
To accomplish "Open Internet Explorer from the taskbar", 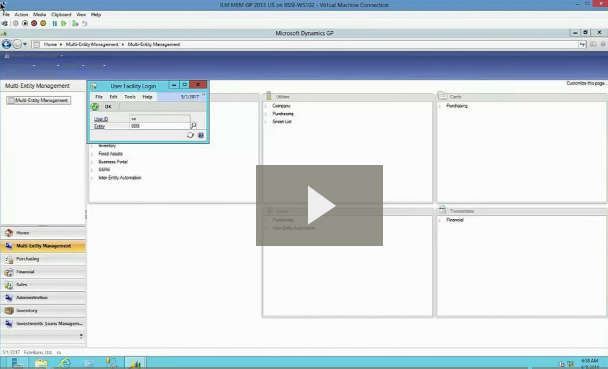I will 64,363.
